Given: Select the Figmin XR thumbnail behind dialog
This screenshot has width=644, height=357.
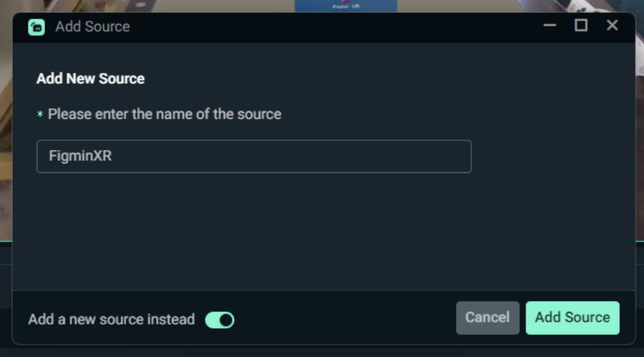Looking at the screenshot, I should (x=346, y=6).
